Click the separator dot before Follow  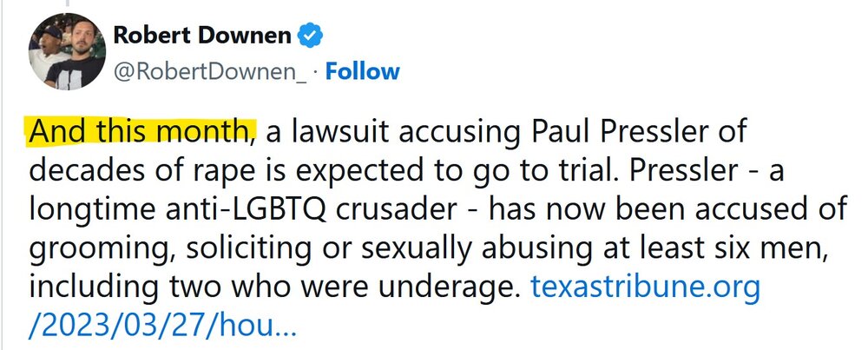[x=314, y=71]
